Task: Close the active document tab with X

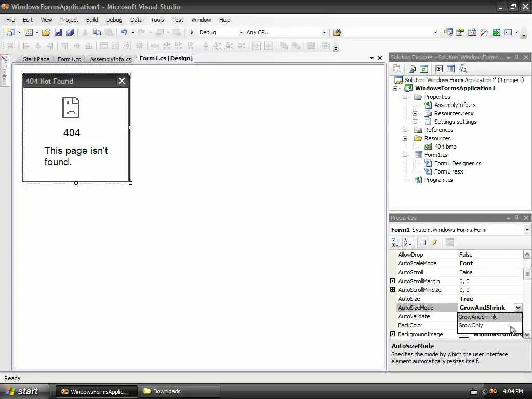Action: [380, 58]
